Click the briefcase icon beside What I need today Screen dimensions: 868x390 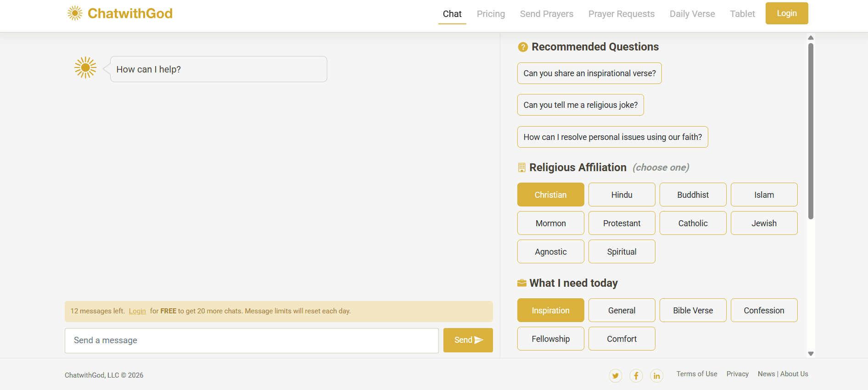(x=521, y=283)
